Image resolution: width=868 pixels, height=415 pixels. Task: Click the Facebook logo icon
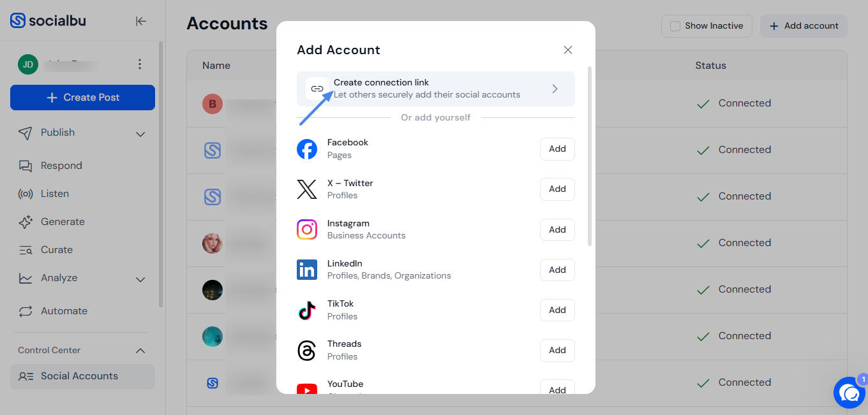pos(307,149)
